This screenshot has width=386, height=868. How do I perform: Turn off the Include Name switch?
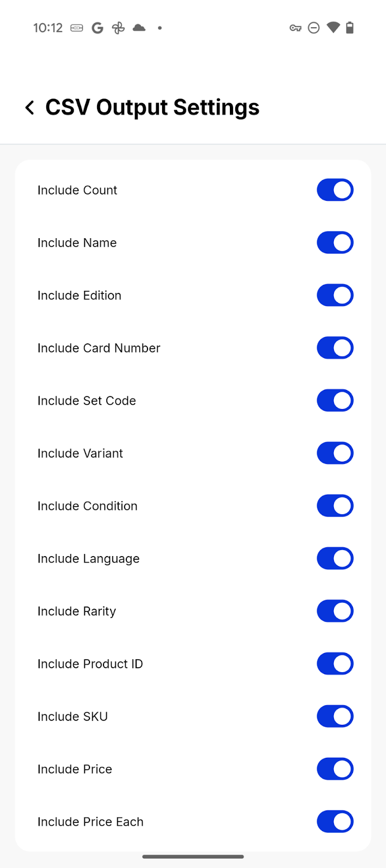click(x=335, y=242)
